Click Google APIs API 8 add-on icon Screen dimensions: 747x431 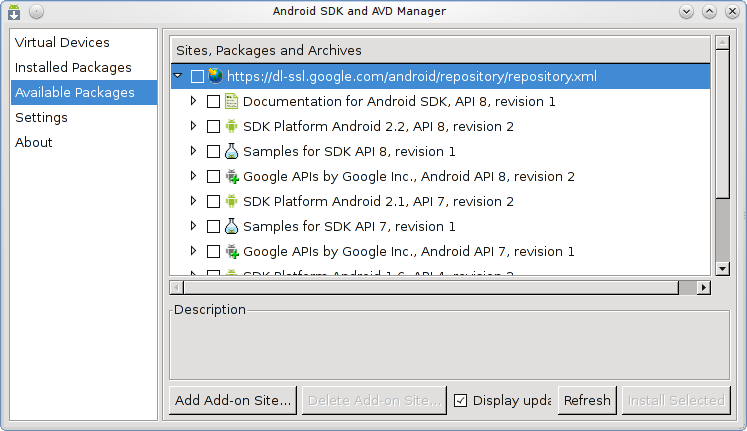pos(231,176)
